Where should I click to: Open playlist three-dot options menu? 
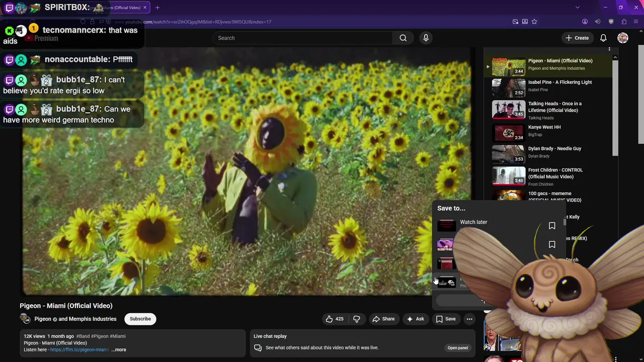coord(609,49)
